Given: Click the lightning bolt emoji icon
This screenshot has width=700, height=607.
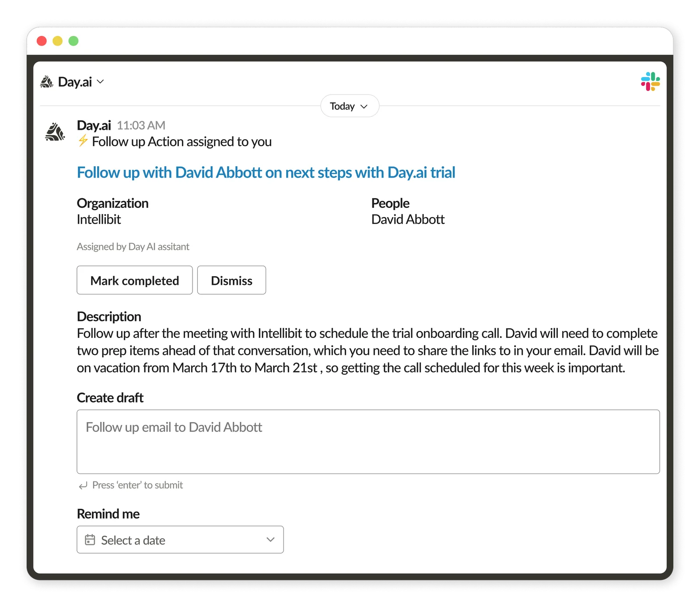Looking at the screenshot, I should (x=83, y=141).
